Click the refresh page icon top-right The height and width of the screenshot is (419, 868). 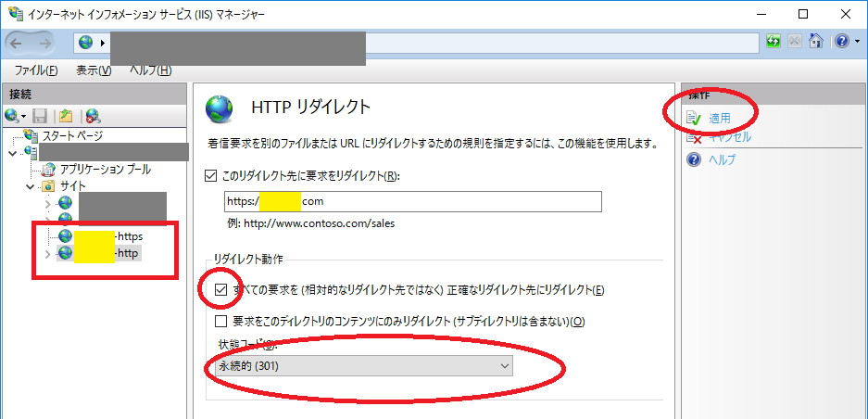point(774,42)
